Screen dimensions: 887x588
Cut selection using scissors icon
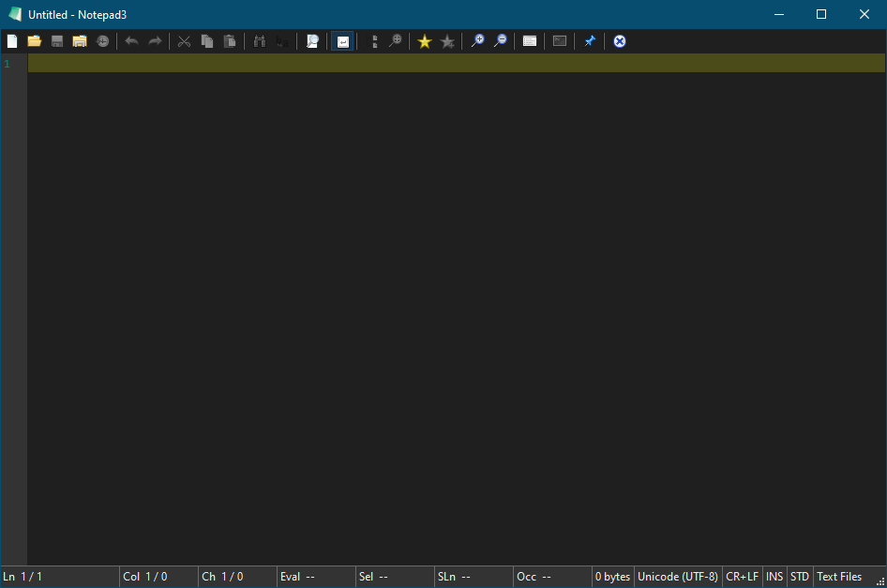coord(184,41)
